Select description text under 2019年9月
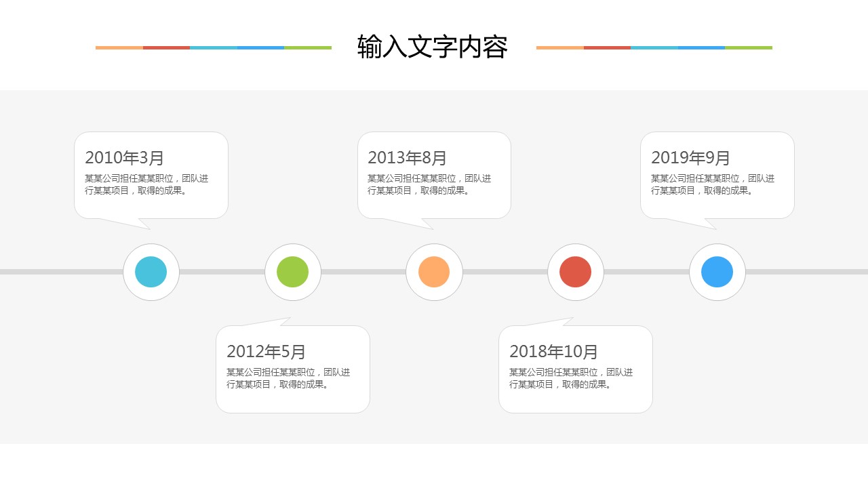 [x=713, y=184]
